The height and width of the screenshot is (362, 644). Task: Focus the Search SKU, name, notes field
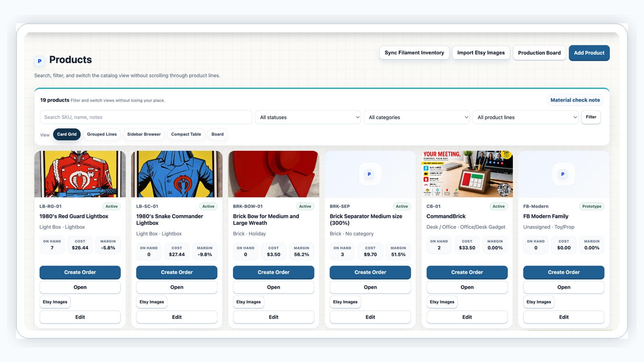(146, 117)
